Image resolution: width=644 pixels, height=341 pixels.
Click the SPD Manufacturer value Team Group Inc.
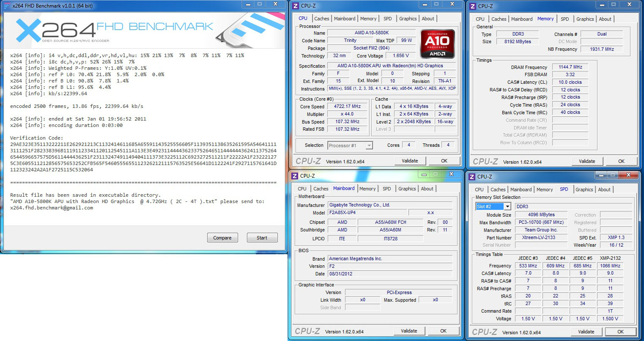tap(541, 230)
